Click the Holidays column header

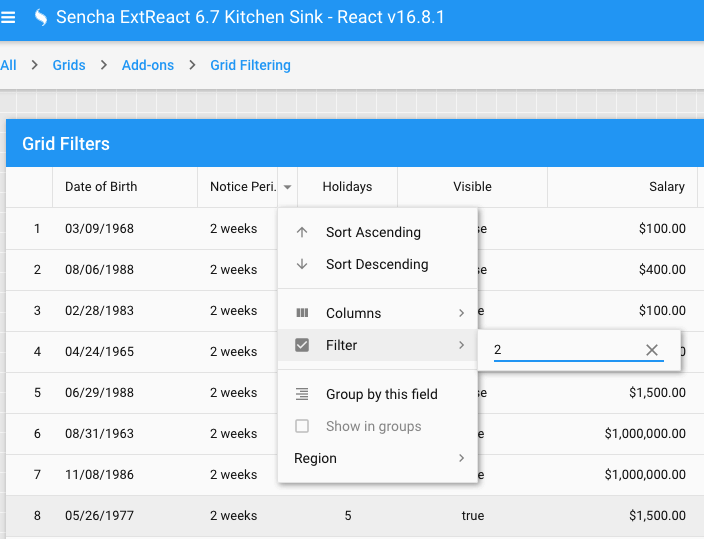pos(347,187)
